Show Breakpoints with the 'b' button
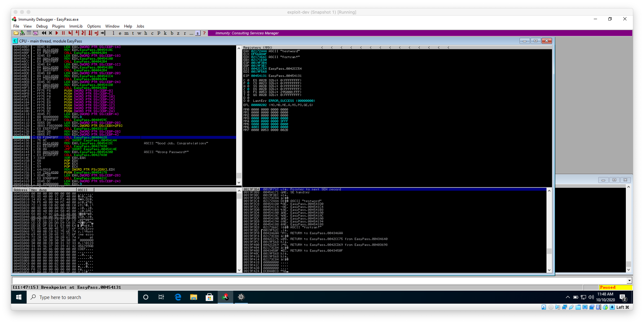Viewport: 644px width, 324px height. 172,33
